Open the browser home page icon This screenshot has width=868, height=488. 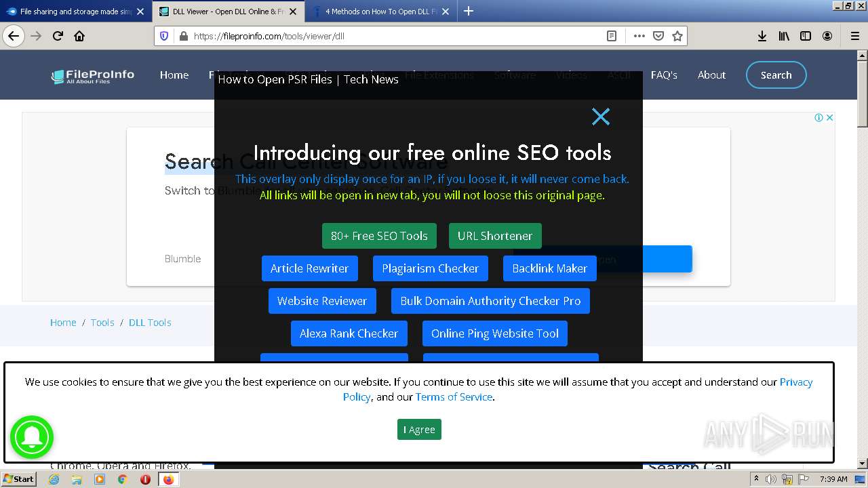[79, 36]
